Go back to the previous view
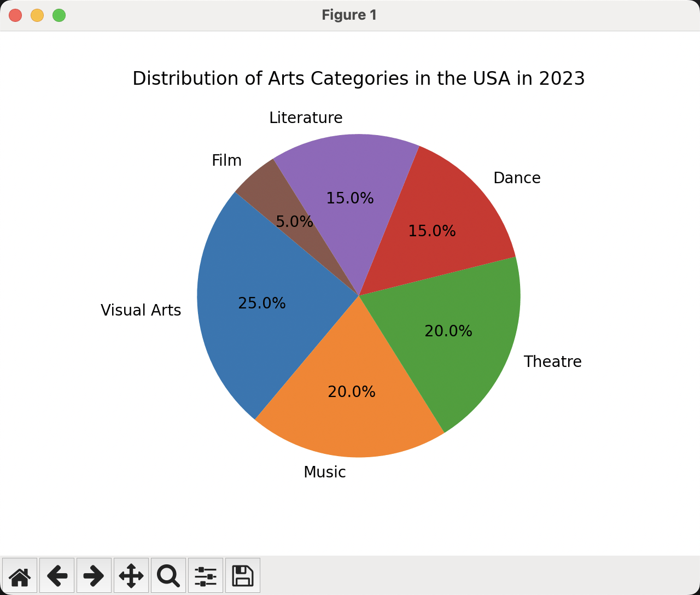The width and height of the screenshot is (700, 595). point(57,575)
